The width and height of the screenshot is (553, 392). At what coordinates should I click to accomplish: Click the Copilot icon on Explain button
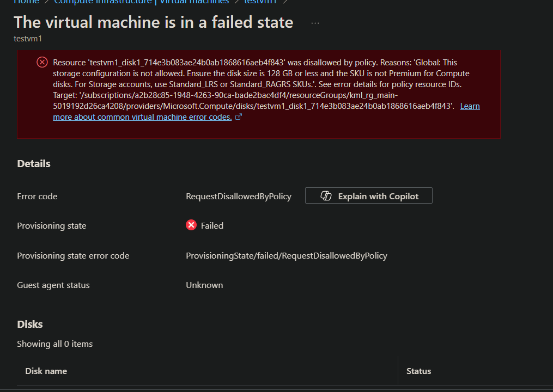point(326,196)
